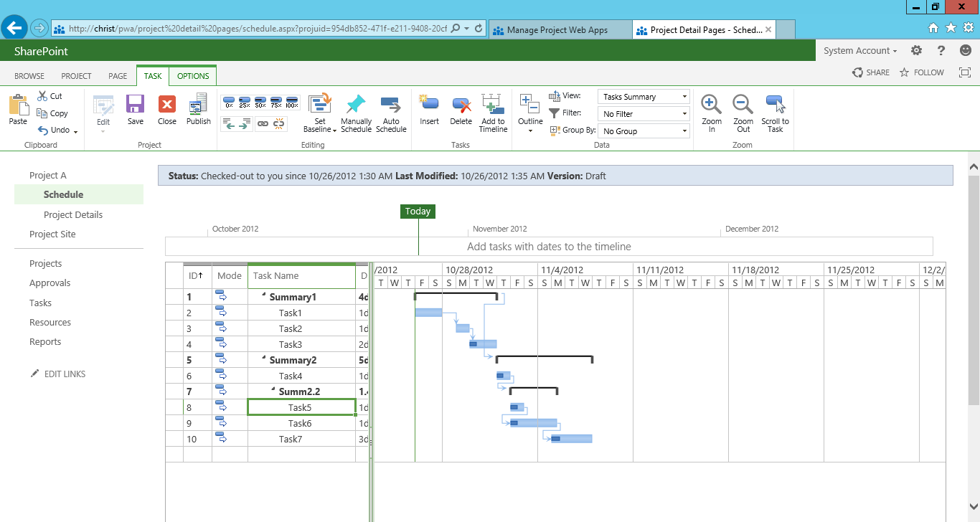Click the browser back button
The height and width of the screenshot is (522, 980).
14,29
